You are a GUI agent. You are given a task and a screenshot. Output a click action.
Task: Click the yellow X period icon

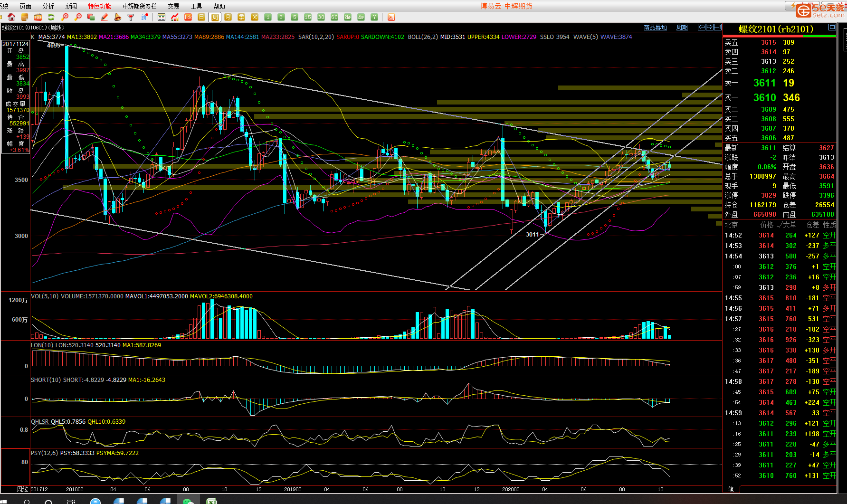pos(255,17)
